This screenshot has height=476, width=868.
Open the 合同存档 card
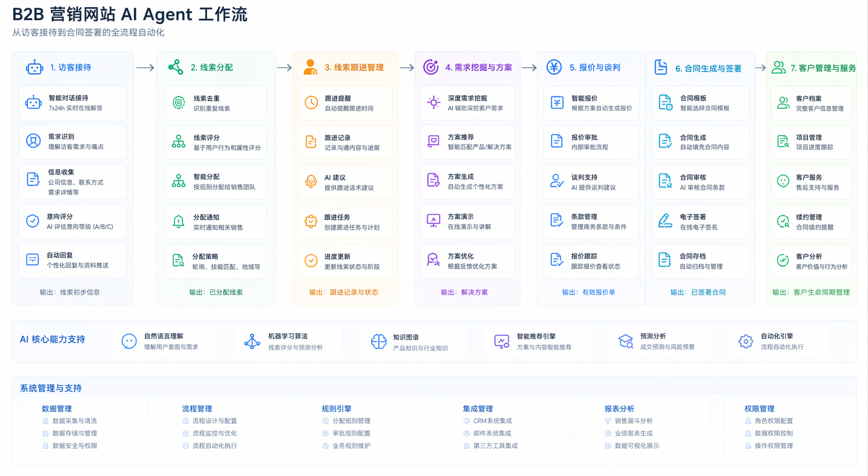coord(700,261)
